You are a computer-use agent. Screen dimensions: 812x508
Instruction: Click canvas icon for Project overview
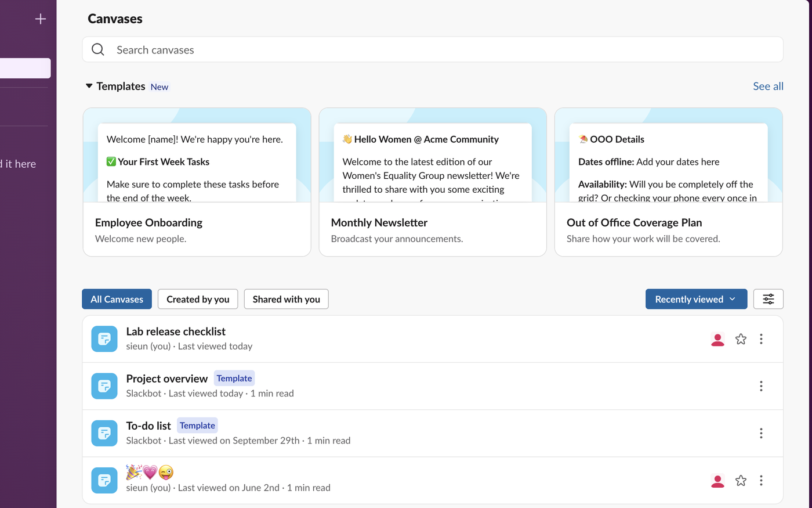pos(104,386)
